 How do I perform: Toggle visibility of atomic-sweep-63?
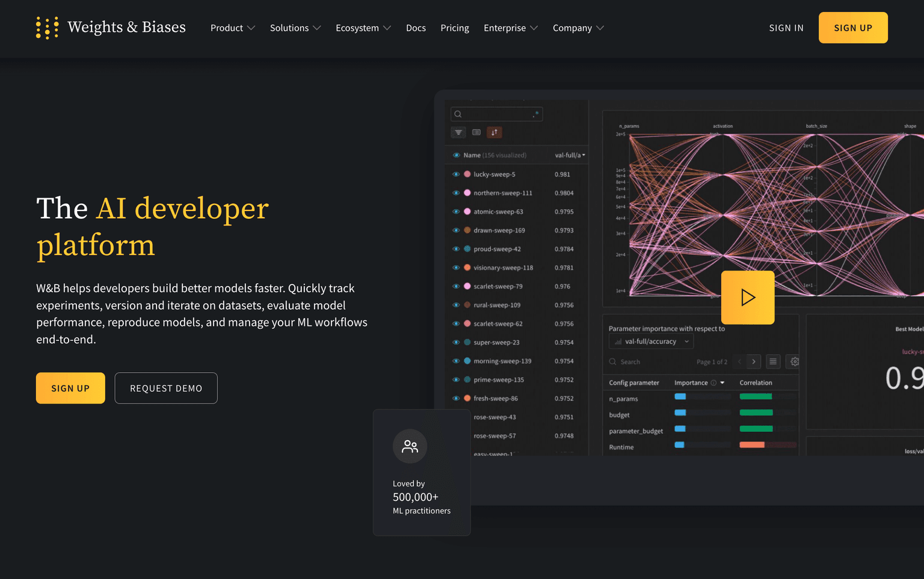[x=456, y=212]
